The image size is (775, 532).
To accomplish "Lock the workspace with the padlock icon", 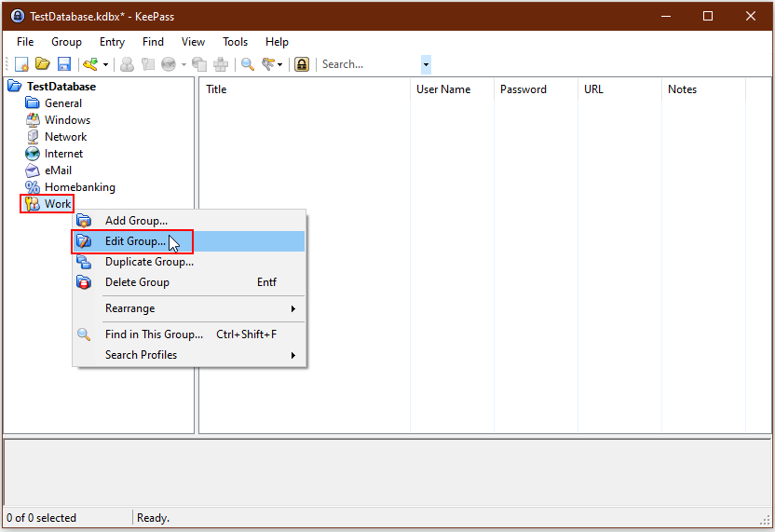I will coord(302,64).
